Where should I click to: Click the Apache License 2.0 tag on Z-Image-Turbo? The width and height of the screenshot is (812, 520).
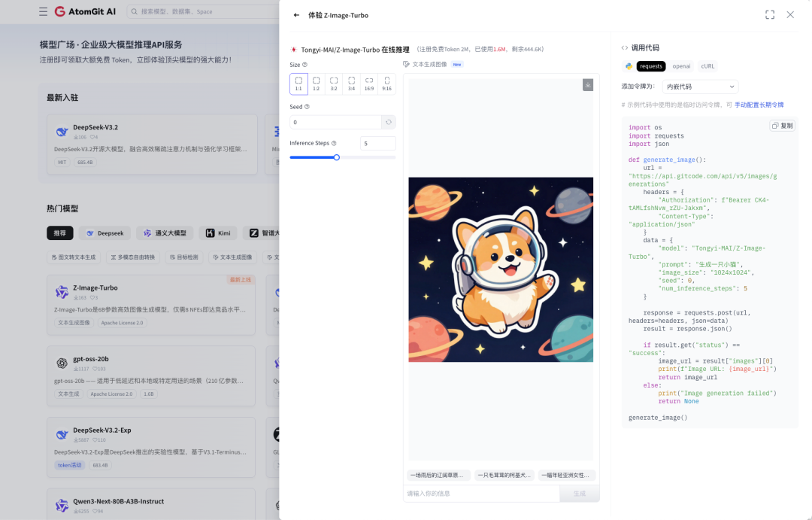coord(123,323)
